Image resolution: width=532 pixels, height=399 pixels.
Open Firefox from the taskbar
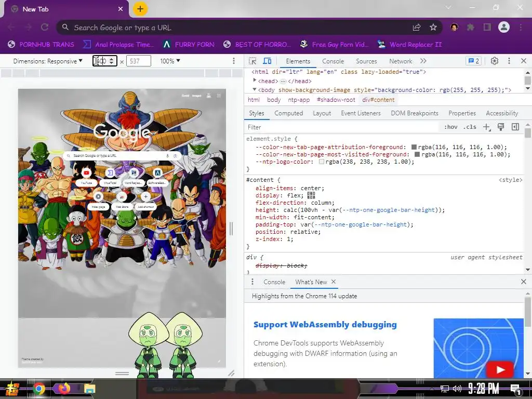[x=64, y=389]
